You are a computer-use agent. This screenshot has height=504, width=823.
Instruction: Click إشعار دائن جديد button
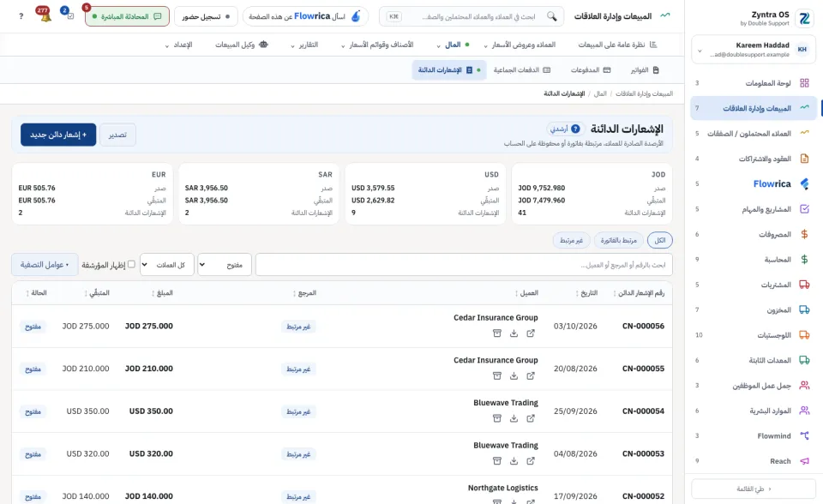click(x=58, y=135)
